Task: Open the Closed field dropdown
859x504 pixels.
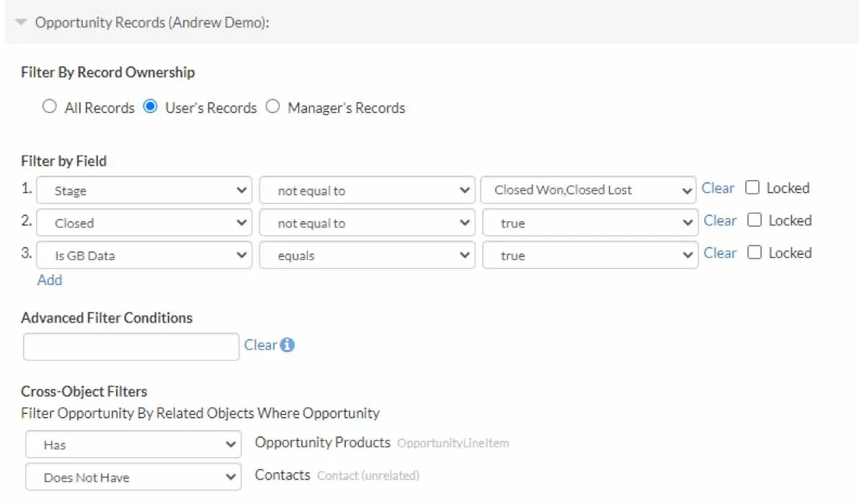Action: [x=144, y=222]
